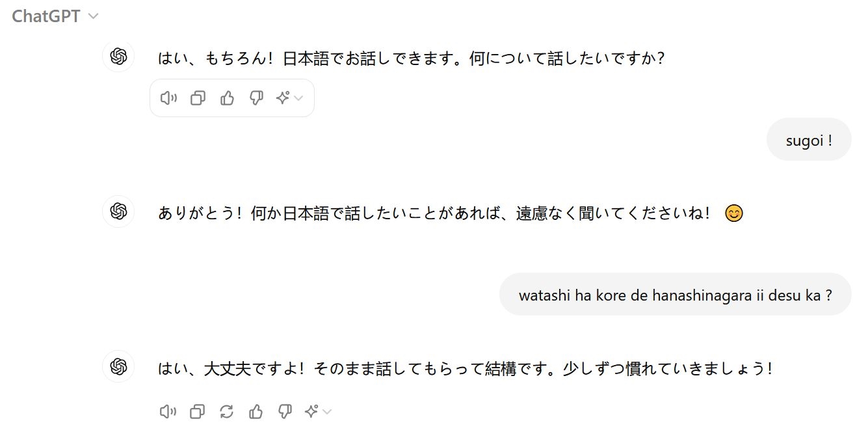Click the smiling emoji in second response
The width and height of the screenshot is (868, 432).
733,213
